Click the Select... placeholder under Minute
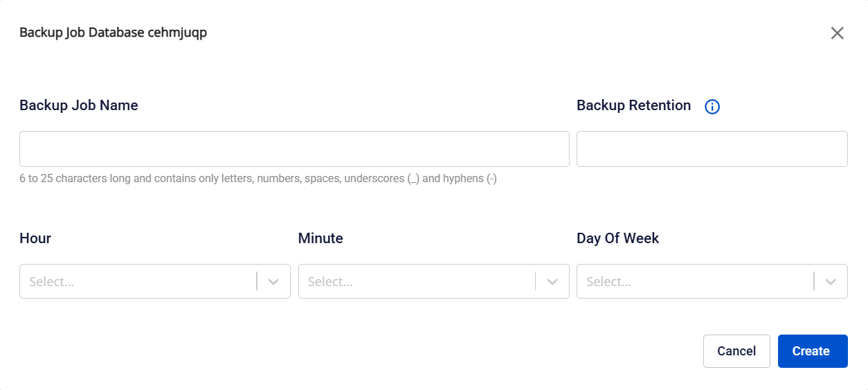 tap(330, 282)
